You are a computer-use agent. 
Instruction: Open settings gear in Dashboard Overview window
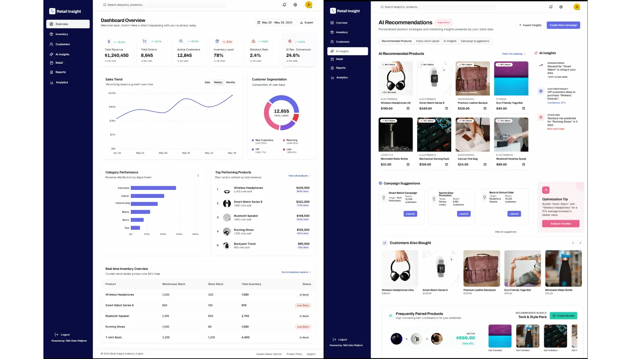pos(295,5)
